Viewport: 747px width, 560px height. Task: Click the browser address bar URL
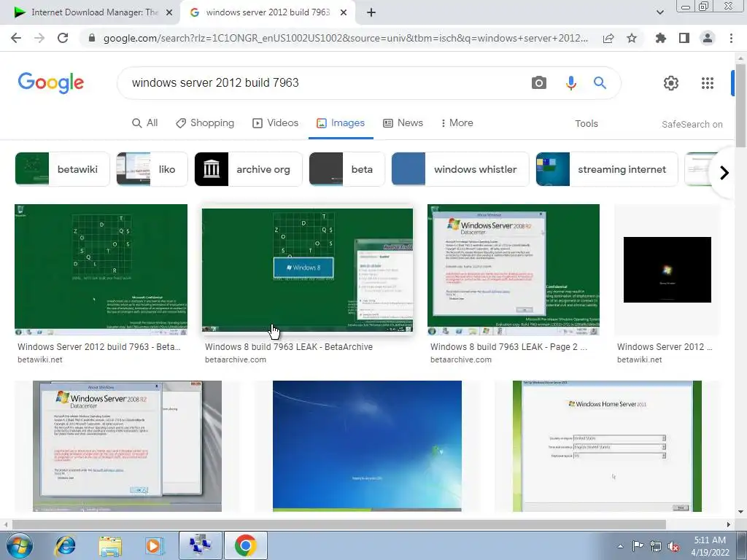point(345,38)
